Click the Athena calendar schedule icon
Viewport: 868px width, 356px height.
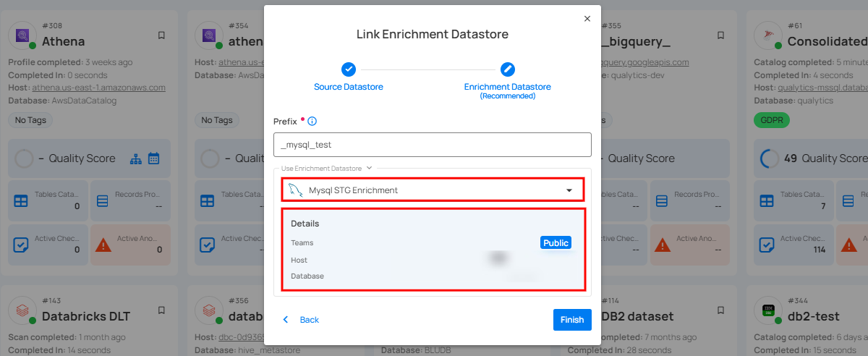tap(153, 158)
